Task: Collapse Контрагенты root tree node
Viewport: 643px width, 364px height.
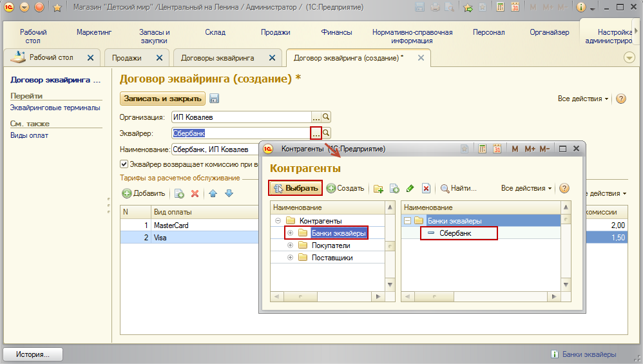Action: pyautogui.click(x=278, y=220)
